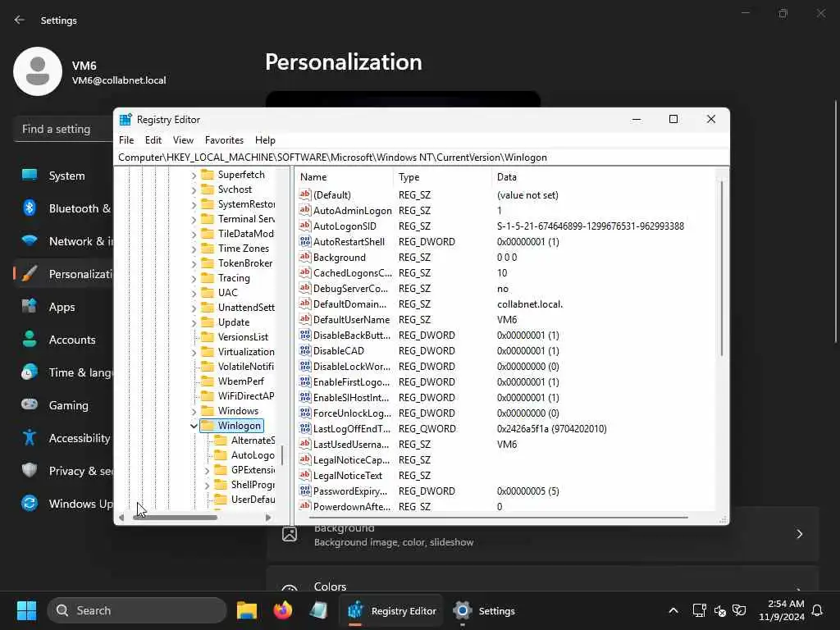Open Privacy & security in Settings sidebar
840x630 pixels.
(64, 471)
